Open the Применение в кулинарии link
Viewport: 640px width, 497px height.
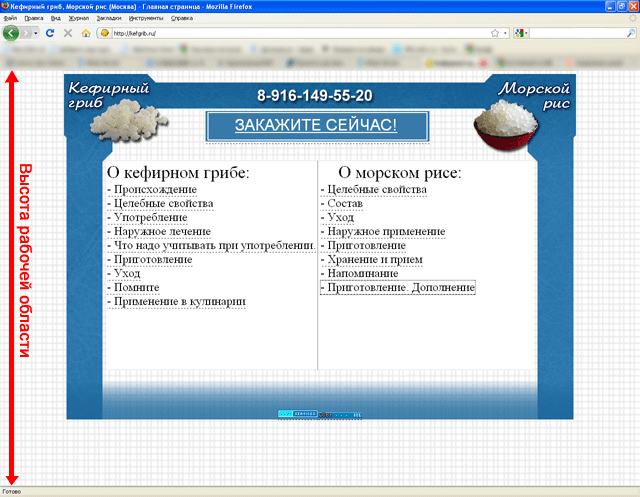179,301
